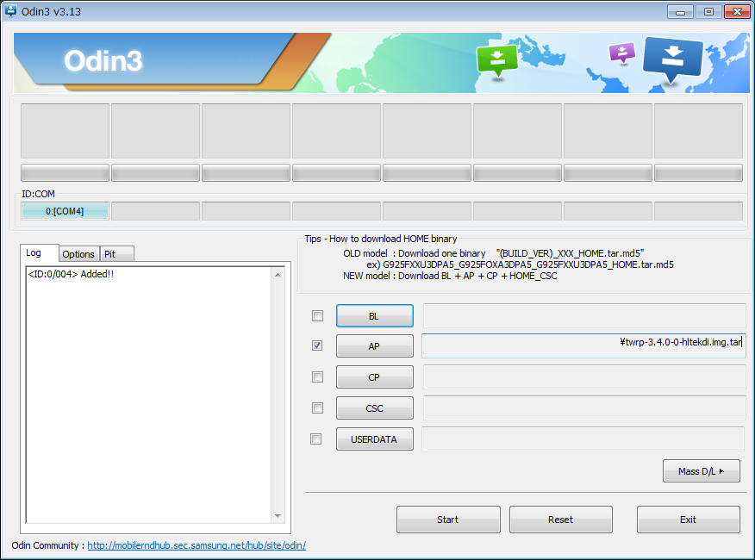Click the CP file select button
This screenshot has width=755, height=560.
coord(375,377)
